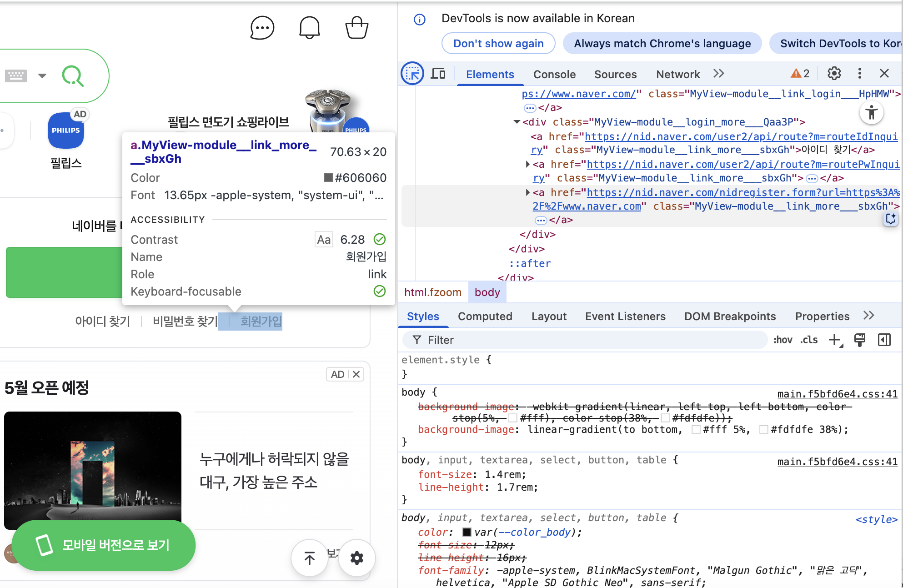Screen dimensions: 903x588
Task: Open the notifications bell icon
Action: coord(310,28)
